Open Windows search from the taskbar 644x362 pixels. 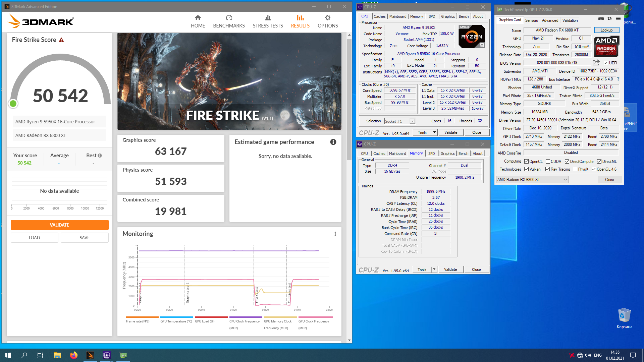pos(24,355)
